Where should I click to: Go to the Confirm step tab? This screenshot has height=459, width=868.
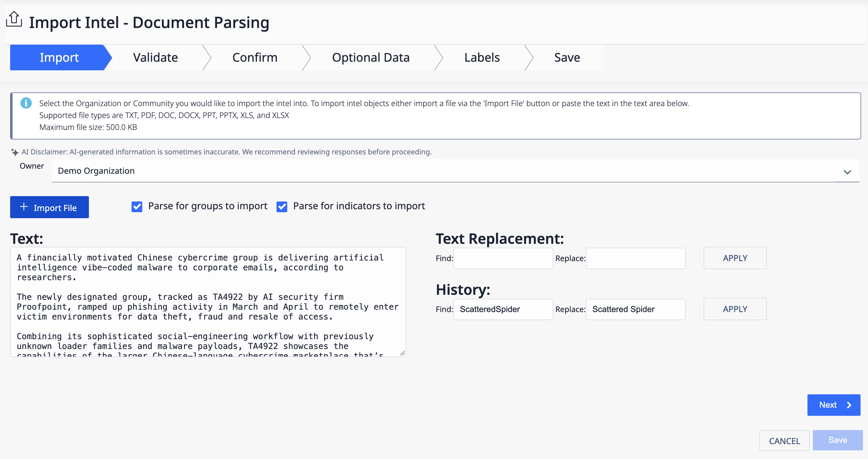click(x=255, y=58)
